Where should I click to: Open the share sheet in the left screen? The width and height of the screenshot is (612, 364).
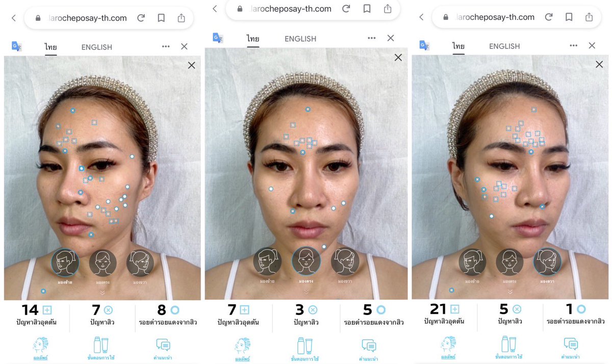click(x=182, y=18)
